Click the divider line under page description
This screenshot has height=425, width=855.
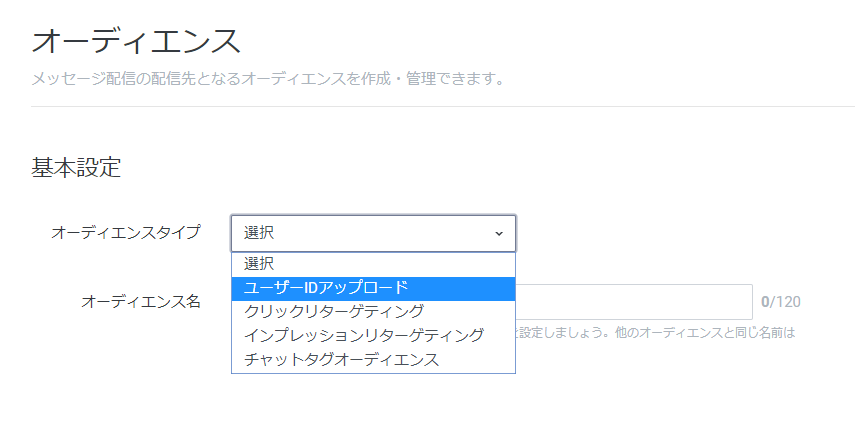point(443,106)
